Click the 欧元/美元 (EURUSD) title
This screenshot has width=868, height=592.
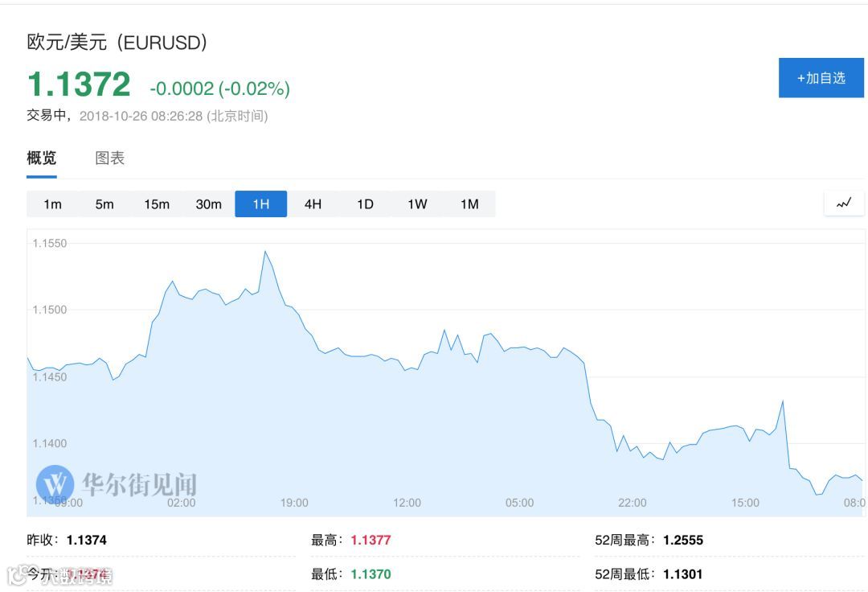(x=117, y=43)
